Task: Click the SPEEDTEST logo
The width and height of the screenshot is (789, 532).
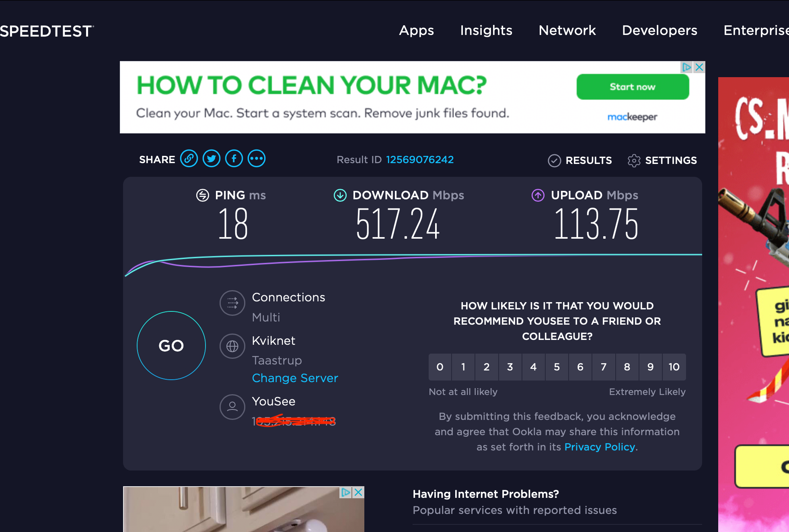Action: tap(47, 31)
